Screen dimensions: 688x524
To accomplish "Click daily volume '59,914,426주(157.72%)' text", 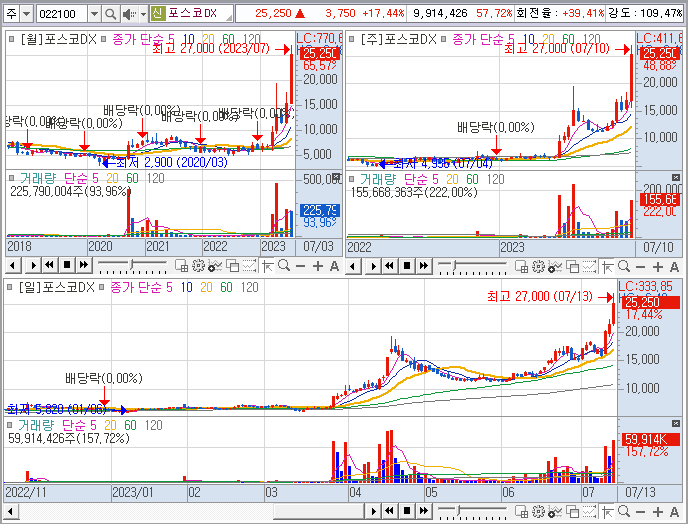I will (x=69, y=438).
